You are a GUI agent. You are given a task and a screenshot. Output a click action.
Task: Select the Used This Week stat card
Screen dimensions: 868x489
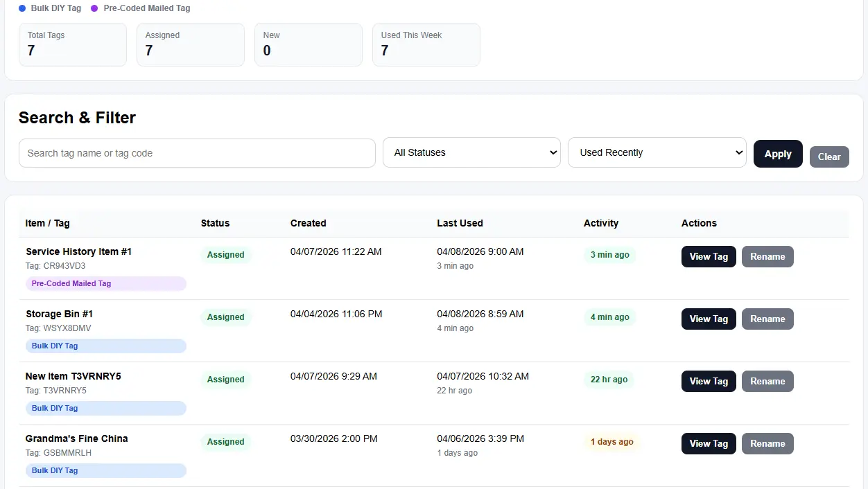point(426,44)
